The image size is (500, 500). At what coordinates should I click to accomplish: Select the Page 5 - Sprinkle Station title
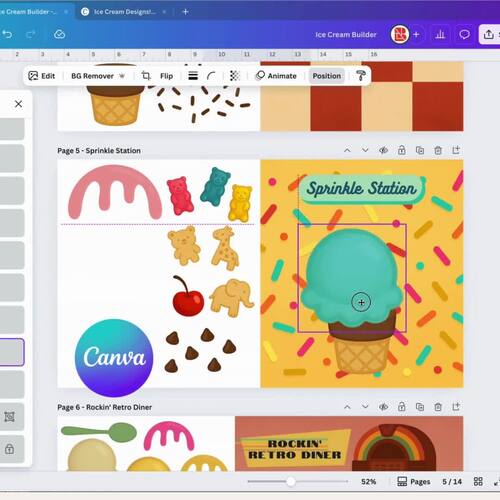point(99,150)
